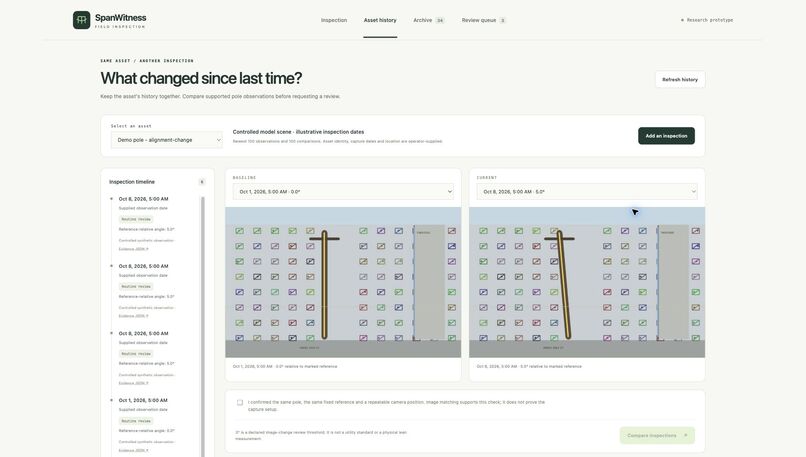This screenshot has width=806, height=457.
Task: Click 'Controlled model scene · illustrative inspection dates' text
Action: (298, 132)
